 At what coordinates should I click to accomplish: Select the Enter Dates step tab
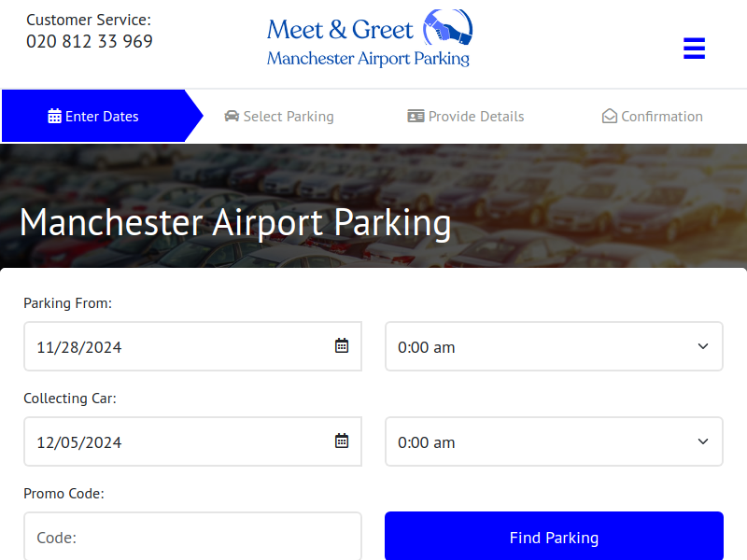click(x=93, y=117)
